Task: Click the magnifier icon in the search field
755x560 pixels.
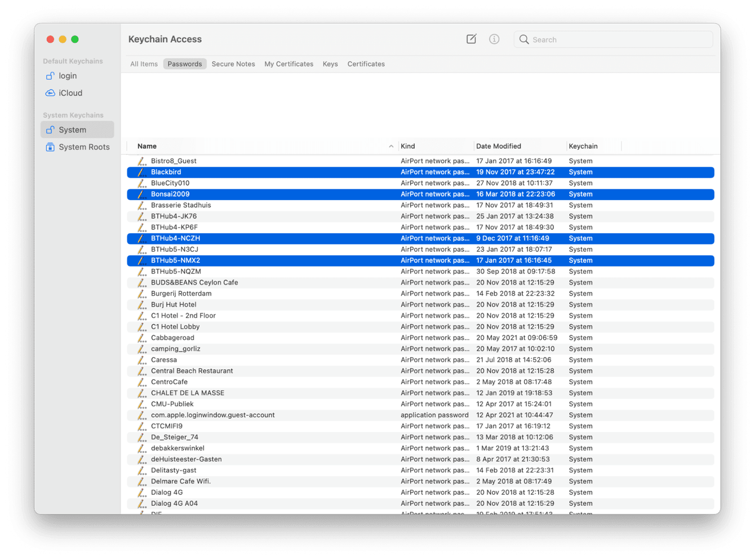Action: click(x=524, y=39)
